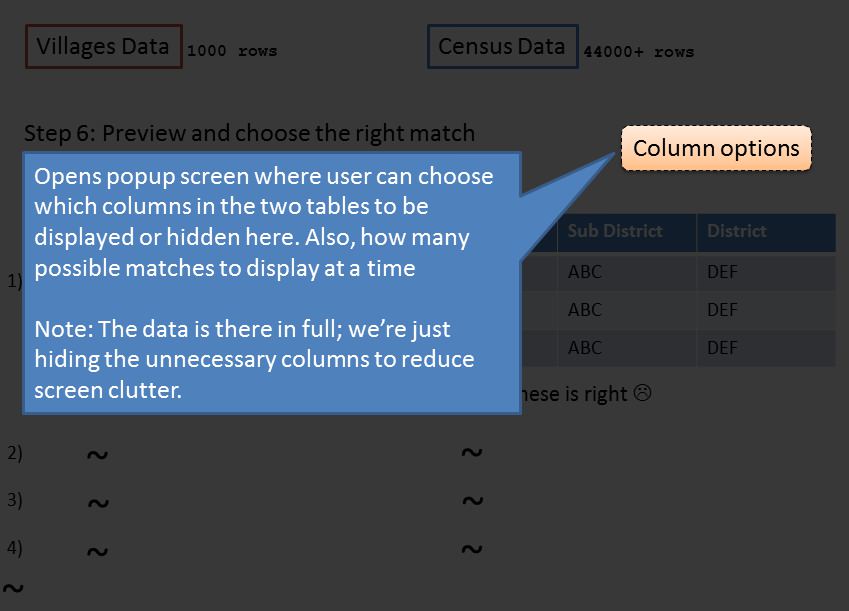Click the row number 2) marker
The height and width of the screenshot is (611, 849).
[15, 453]
